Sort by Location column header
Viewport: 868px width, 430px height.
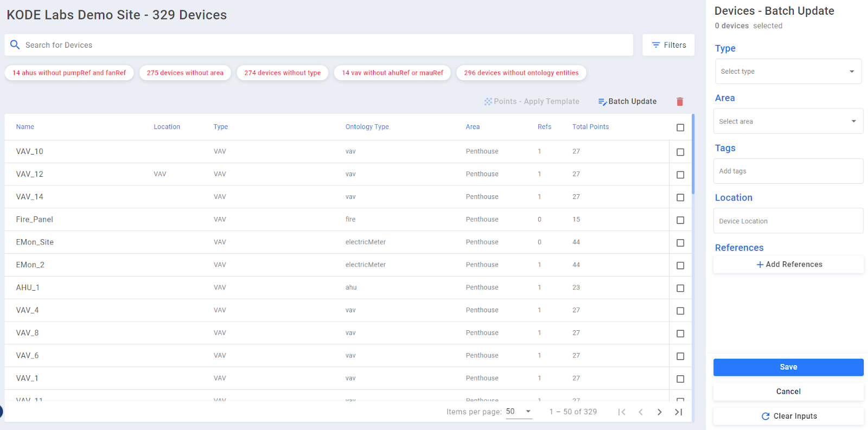[x=167, y=127]
